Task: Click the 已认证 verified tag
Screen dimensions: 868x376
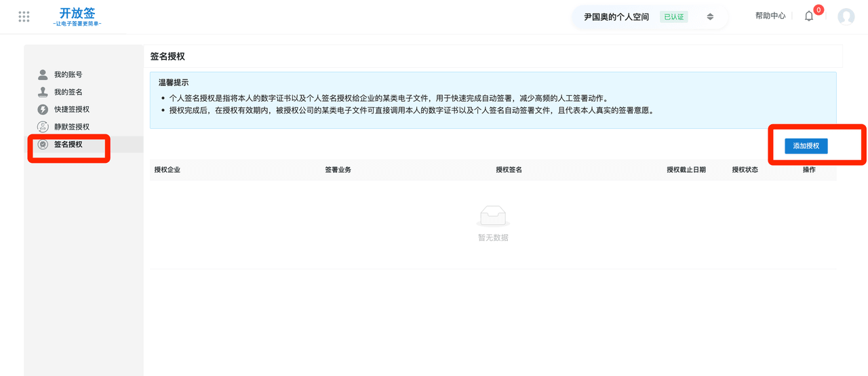Action: coord(674,17)
